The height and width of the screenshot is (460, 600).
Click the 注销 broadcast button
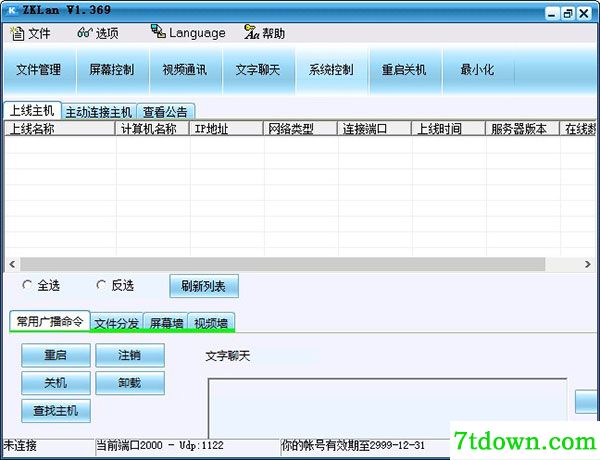[130, 355]
